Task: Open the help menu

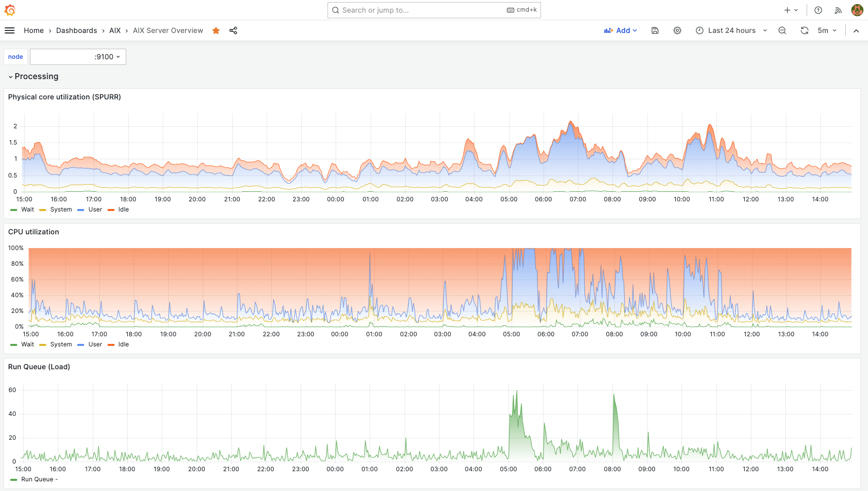Action: (818, 10)
